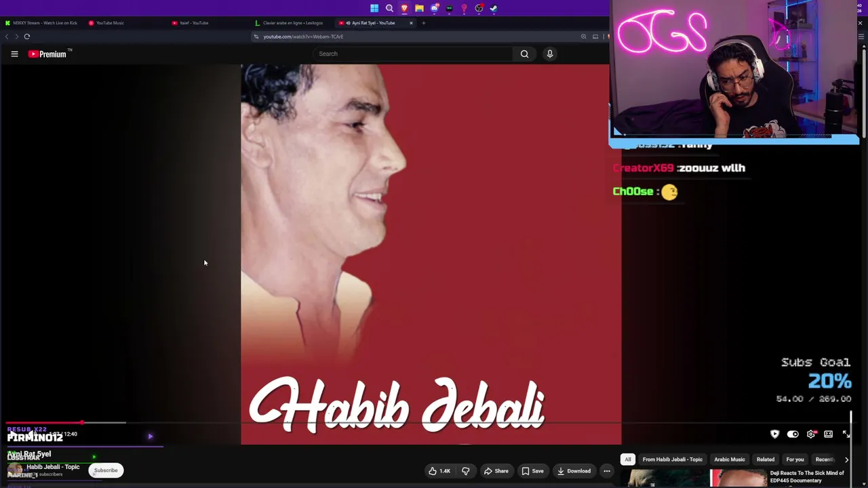Select the Arabic Music chip
This screenshot has width=868, height=488.
point(730,460)
